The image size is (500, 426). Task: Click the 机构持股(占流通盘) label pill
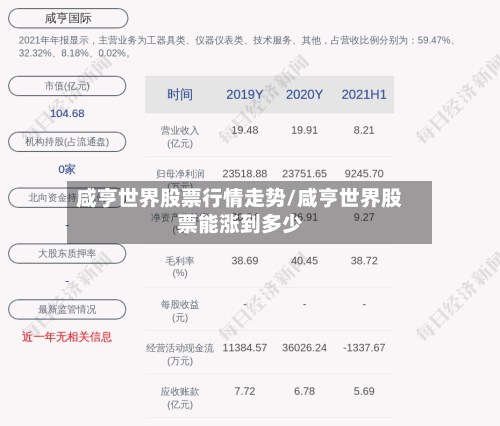coord(67,142)
